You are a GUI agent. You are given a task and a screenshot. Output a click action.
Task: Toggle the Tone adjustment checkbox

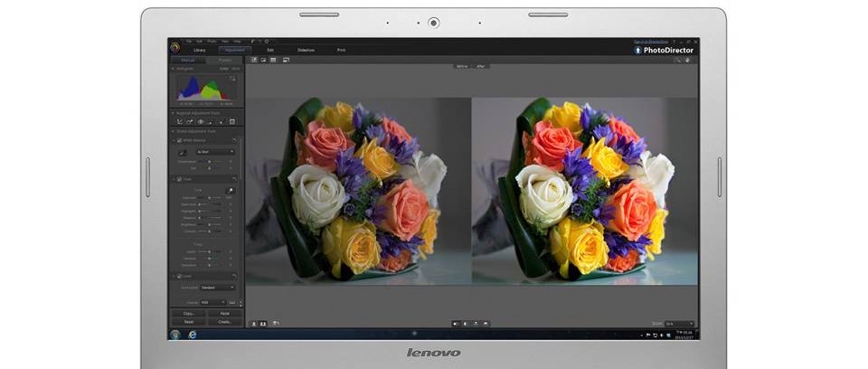click(x=180, y=179)
